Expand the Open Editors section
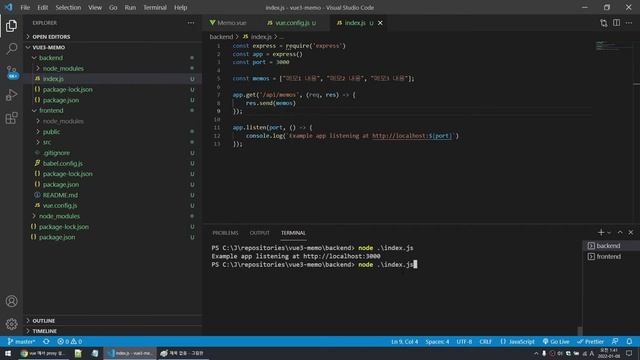Screen dimensions: 640x360 [112, 37]
